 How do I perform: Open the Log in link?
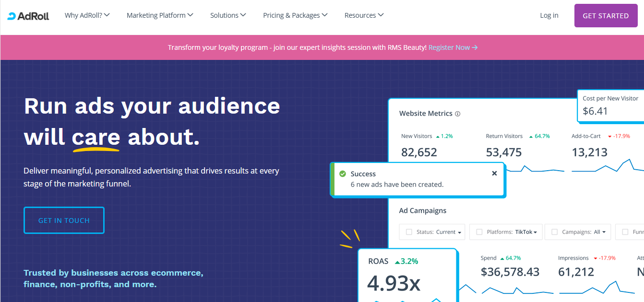[549, 15]
